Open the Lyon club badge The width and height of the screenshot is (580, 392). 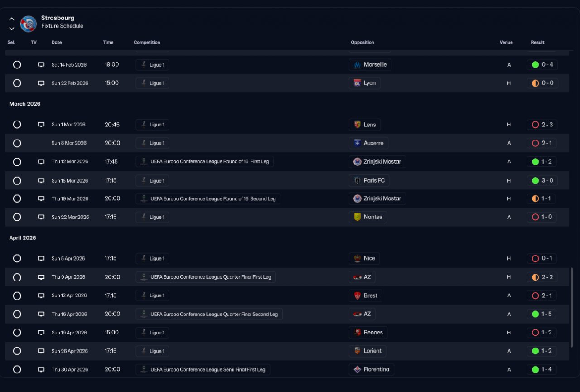click(x=358, y=83)
